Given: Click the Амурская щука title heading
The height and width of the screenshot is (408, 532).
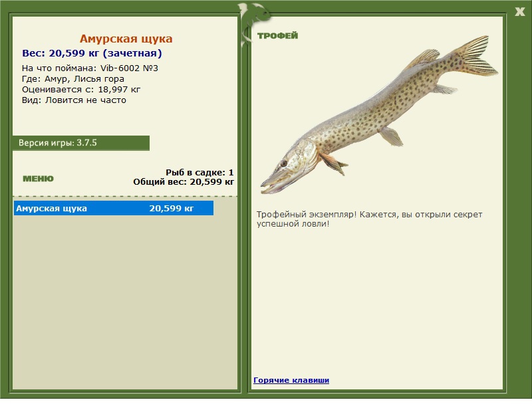Looking at the screenshot, I should [x=126, y=39].
